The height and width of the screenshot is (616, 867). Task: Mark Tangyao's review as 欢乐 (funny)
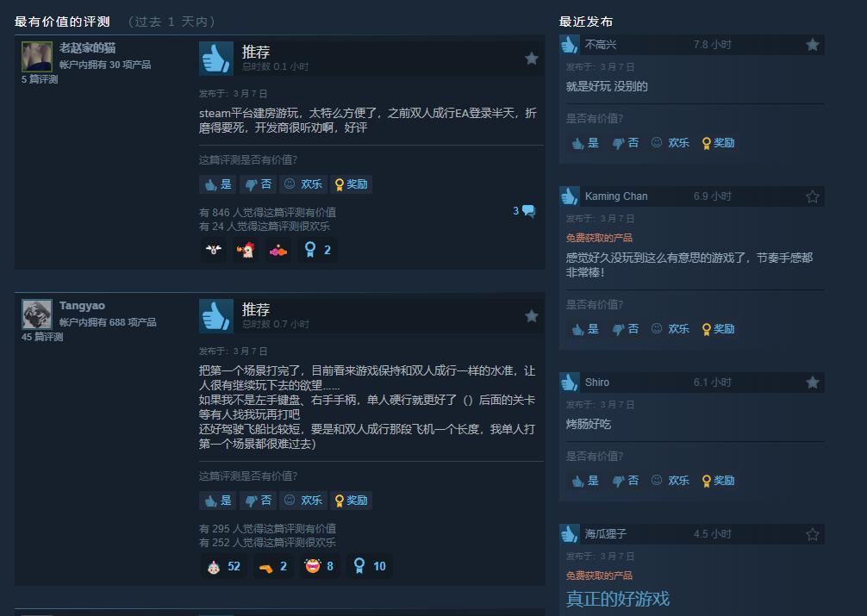(303, 501)
